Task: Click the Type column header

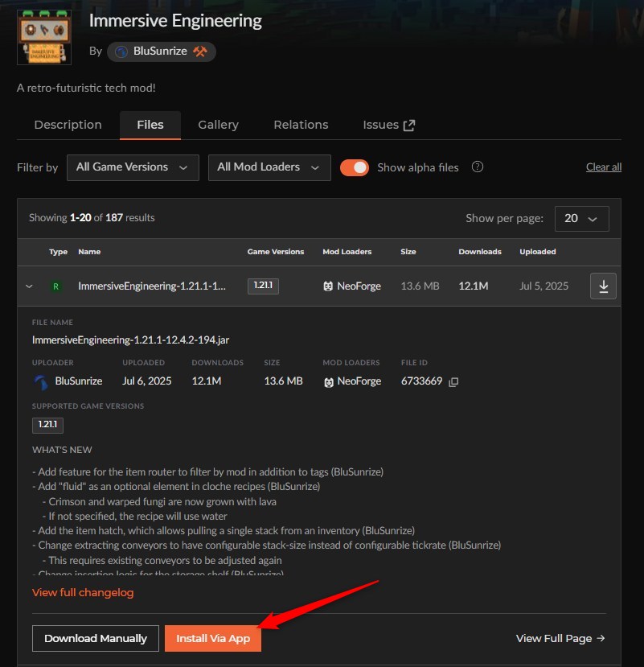Action: (x=58, y=252)
